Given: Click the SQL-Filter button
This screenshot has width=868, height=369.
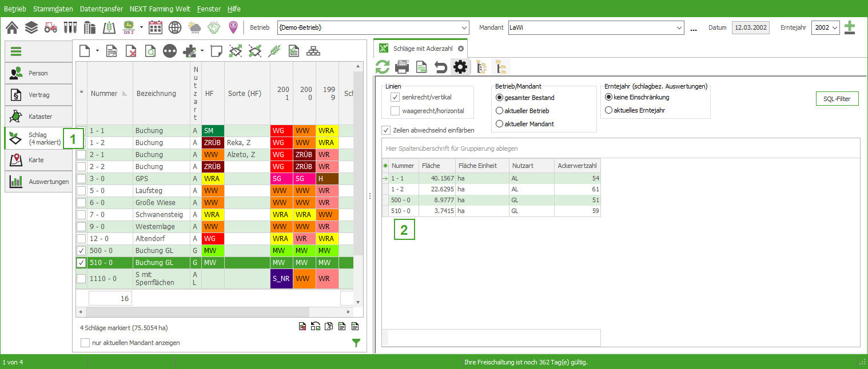Looking at the screenshot, I should [x=837, y=99].
